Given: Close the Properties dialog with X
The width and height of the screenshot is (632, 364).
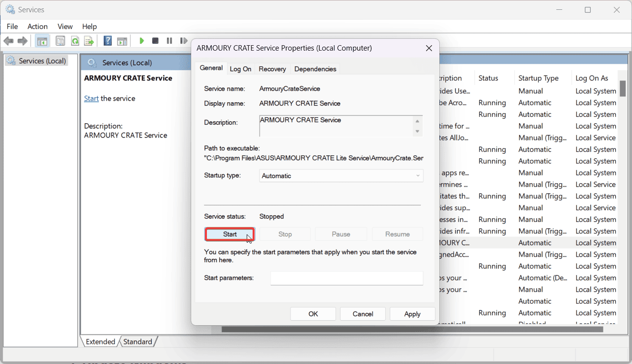Looking at the screenshot, I should 429,48.
